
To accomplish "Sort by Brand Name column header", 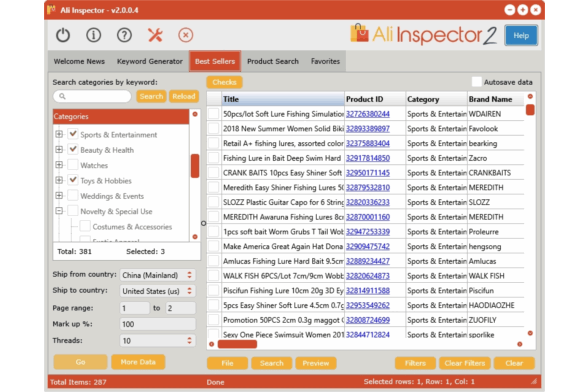I will [496, 99].
